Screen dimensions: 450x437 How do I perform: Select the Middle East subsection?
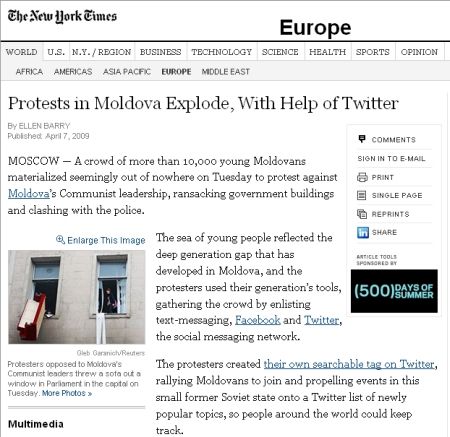[226, 72]
